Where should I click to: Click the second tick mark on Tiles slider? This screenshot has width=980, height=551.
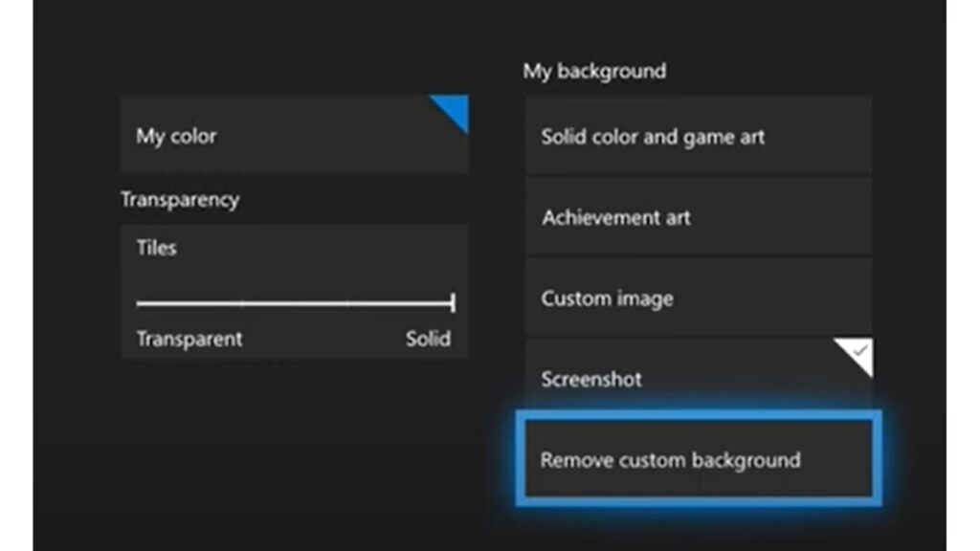pos(347,303)
